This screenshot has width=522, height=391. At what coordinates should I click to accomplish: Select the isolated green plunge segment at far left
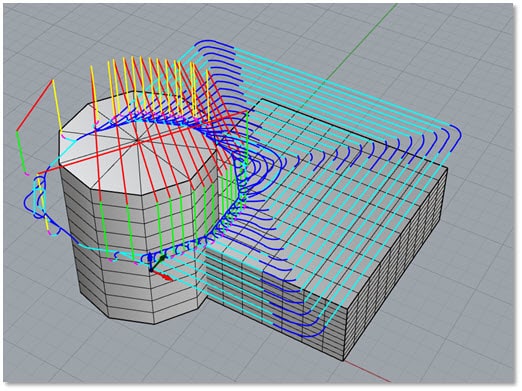(x=21, y=151)
